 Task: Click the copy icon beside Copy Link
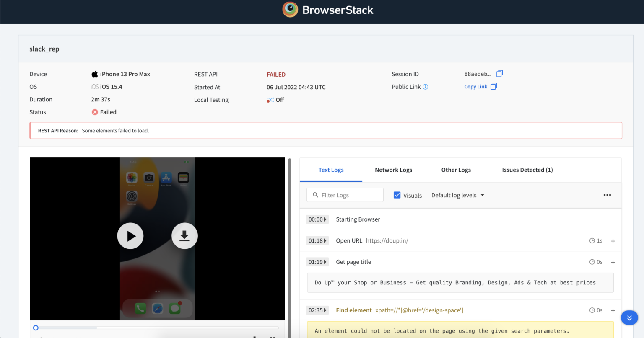pyautogui.click(x=493, y=86)
